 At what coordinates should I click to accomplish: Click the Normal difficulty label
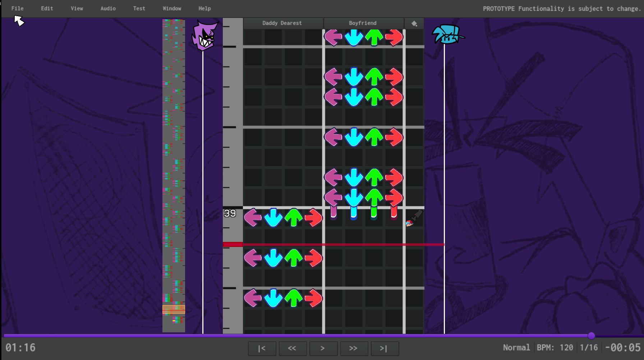516,347
